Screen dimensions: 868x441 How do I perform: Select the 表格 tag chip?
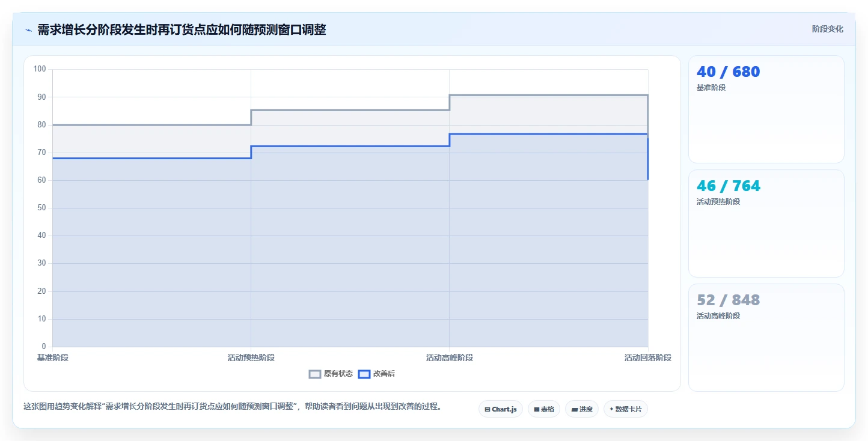click(544, 409)
